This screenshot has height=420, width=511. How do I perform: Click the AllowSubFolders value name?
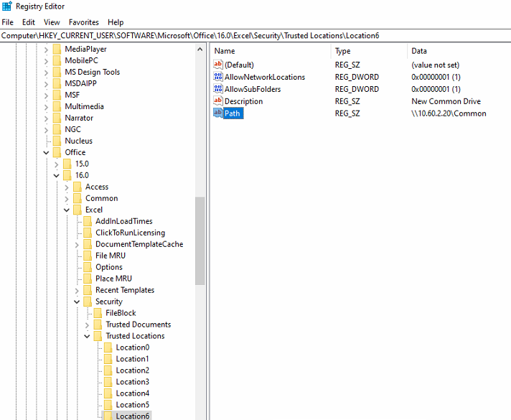[x=253, y=89]
